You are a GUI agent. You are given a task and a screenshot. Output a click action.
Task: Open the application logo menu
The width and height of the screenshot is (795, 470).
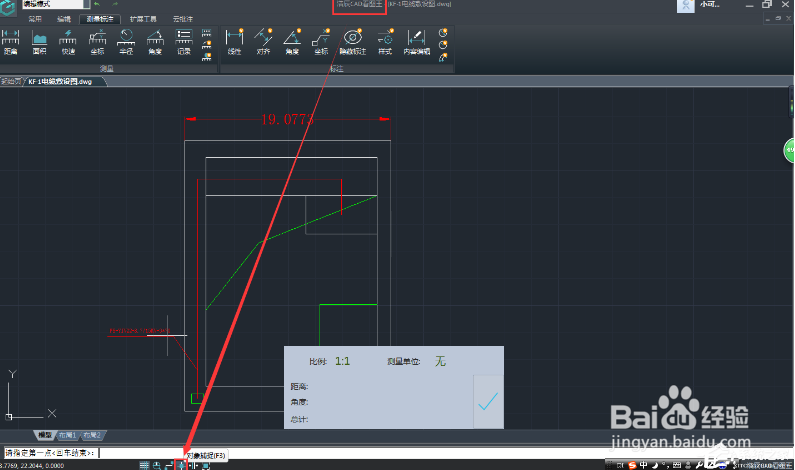click(x=8, y=8)
